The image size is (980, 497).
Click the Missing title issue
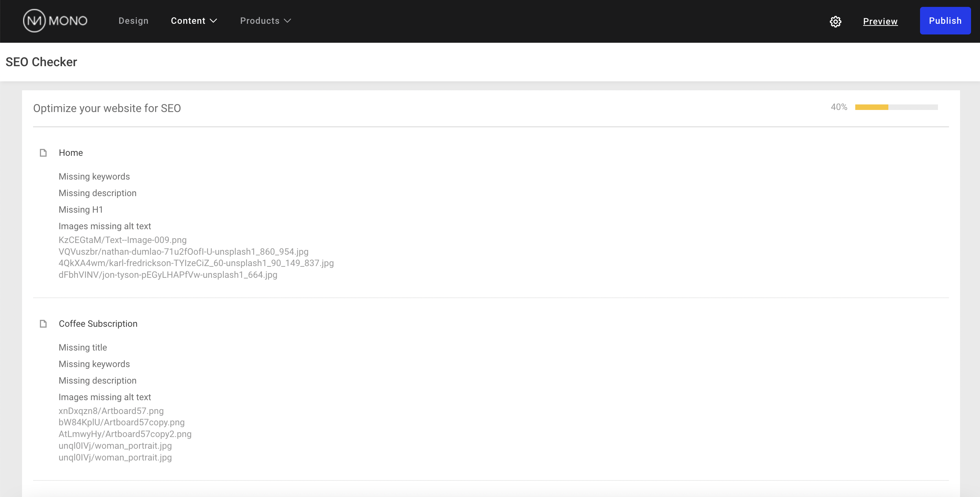pyautogui.click(x=83, y=347)
